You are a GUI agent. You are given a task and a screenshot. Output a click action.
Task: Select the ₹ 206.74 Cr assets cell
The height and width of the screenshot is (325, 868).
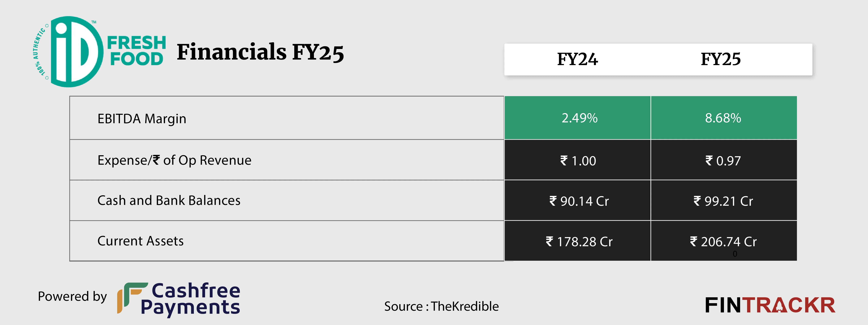pyautogui.click(x=723, y=242)
